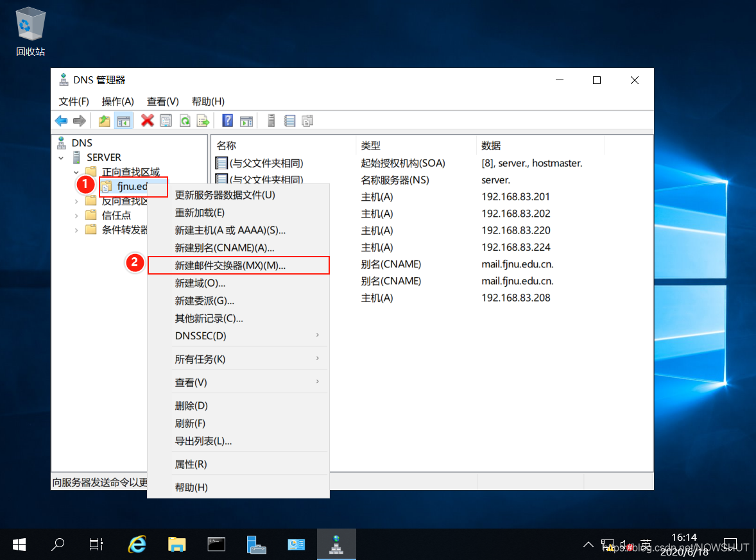Expand the 信任点 tree node
The width and height of the screenshot is (756, 560).
coord(76,216)
